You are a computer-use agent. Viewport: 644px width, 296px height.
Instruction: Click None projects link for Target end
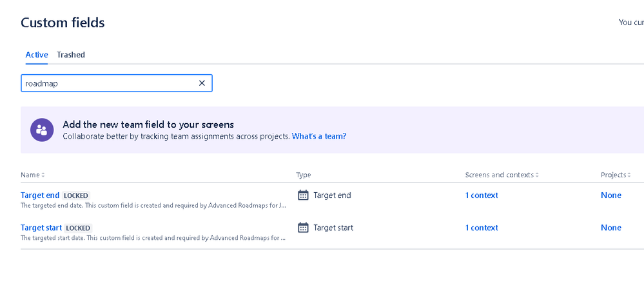click(611, 195)
